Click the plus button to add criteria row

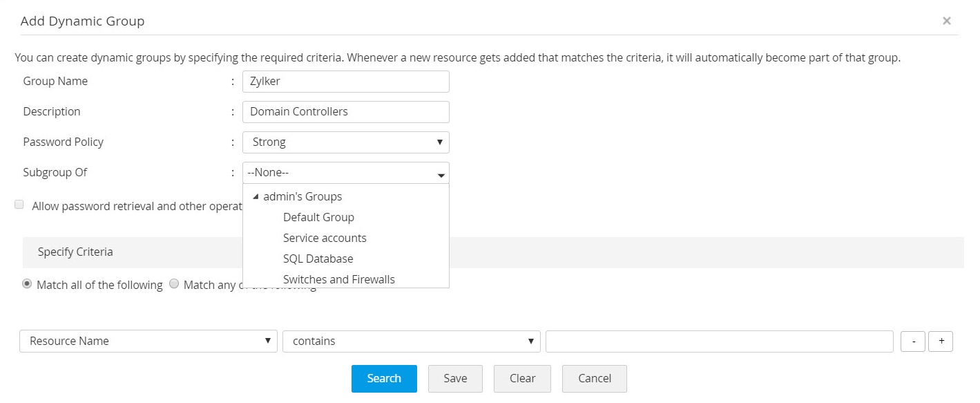click(x=941, y=341)
